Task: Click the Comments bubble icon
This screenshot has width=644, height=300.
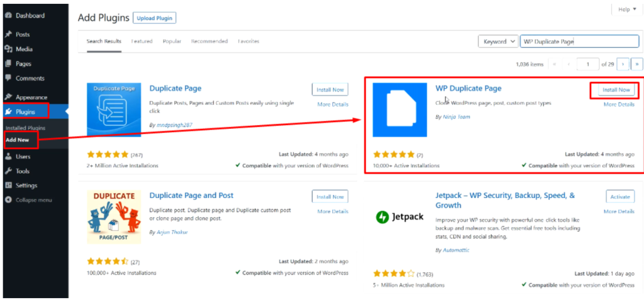Action: coord(8,78)
